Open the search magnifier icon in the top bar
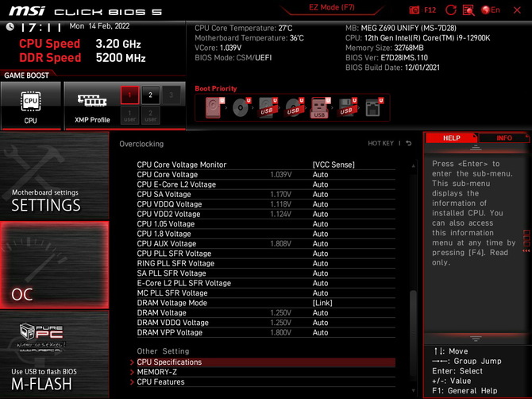This screenshot has height=399, width=532. pyautogui.click(x=468, y=10)
